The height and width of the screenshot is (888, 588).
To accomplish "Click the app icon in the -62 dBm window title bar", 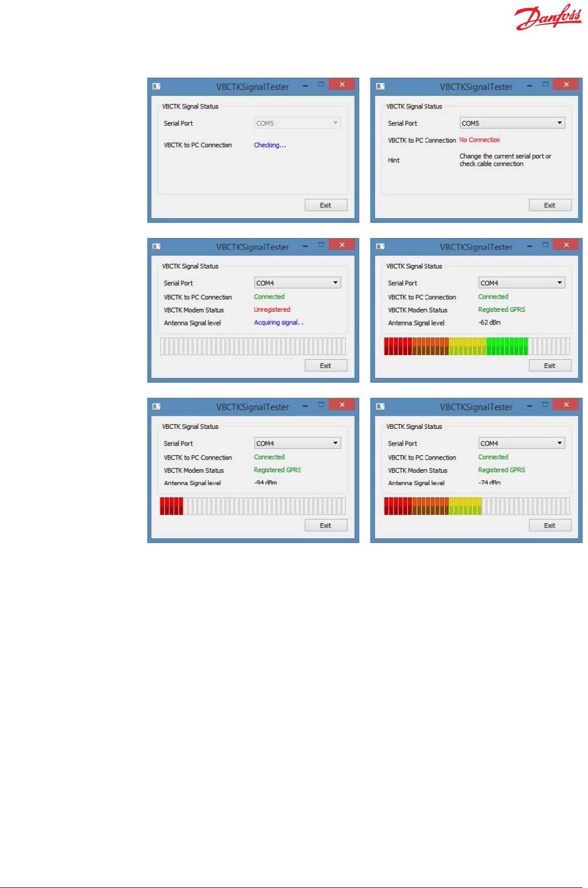I will pyautogui.click(x=380, y=246).
